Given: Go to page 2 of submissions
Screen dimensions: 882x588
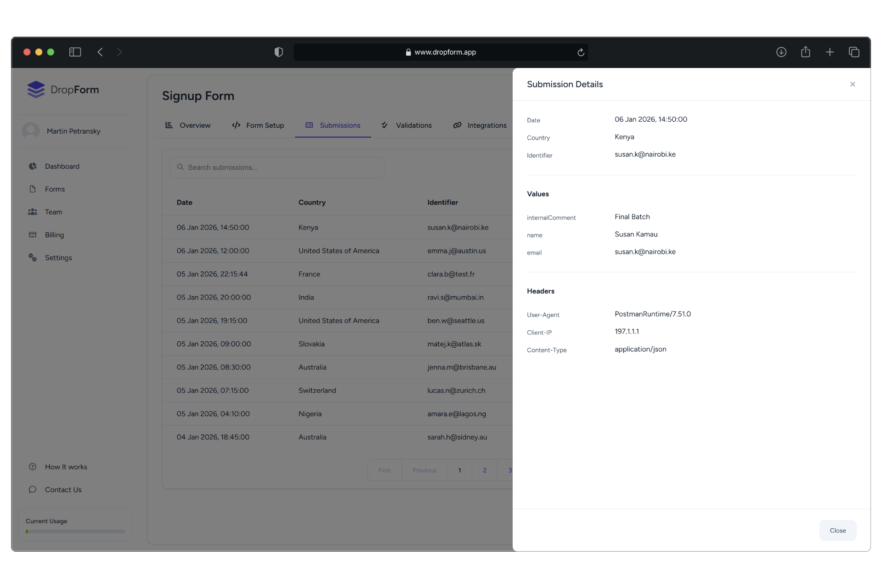Looking at the screenshot, I should (484, 470).
